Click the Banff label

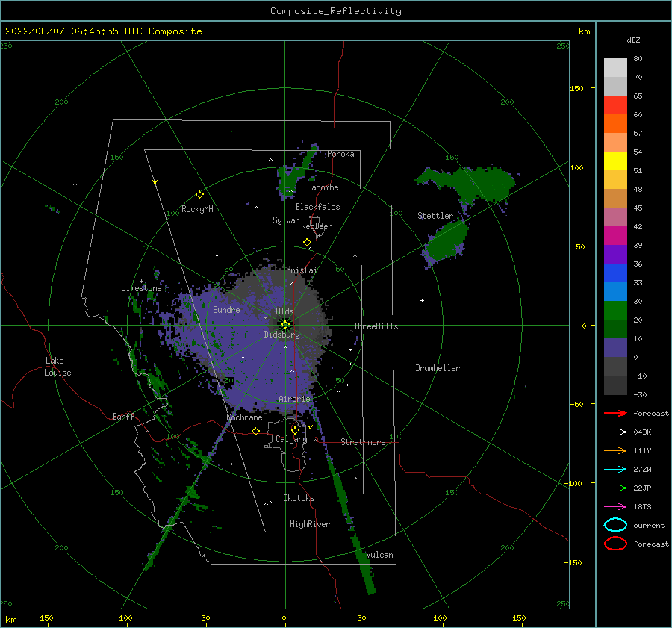(x=123, y=416)
